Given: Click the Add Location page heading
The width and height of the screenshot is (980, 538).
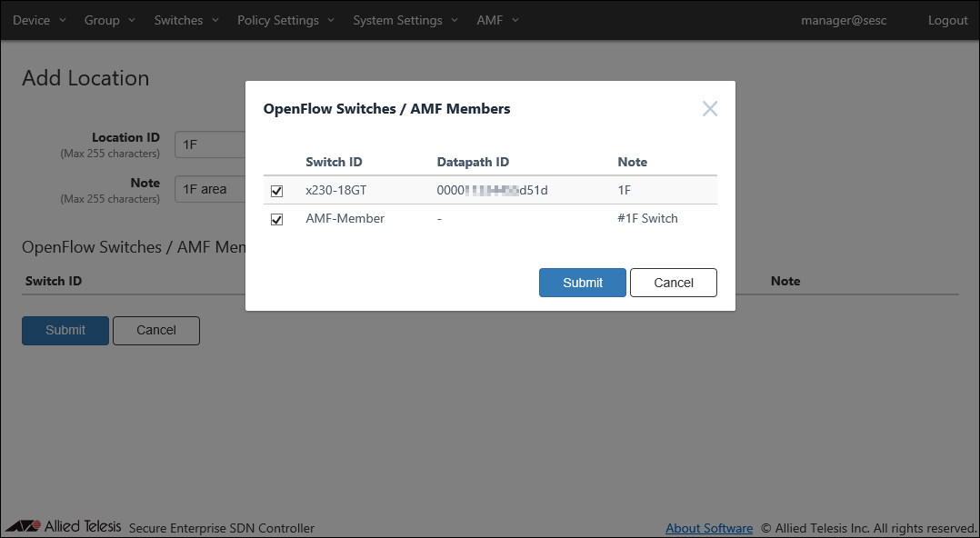Looking at the screenshot, I should tap(85, 78).
